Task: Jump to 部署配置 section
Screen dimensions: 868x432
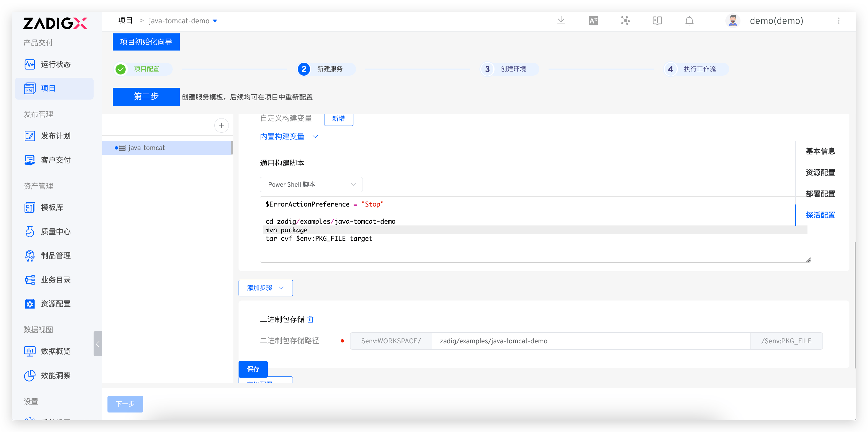Action: pyautogui.click(x=820, y=194)
